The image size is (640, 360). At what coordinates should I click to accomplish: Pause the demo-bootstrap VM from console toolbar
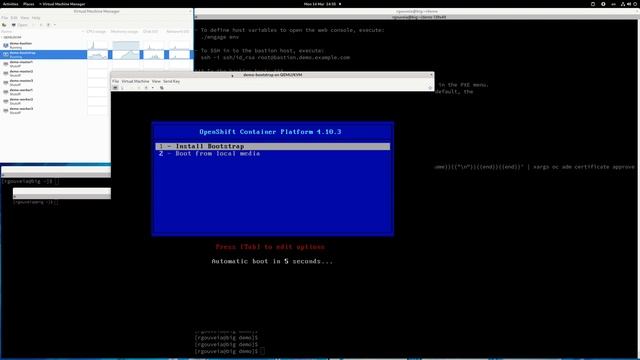tap(139, 88)
